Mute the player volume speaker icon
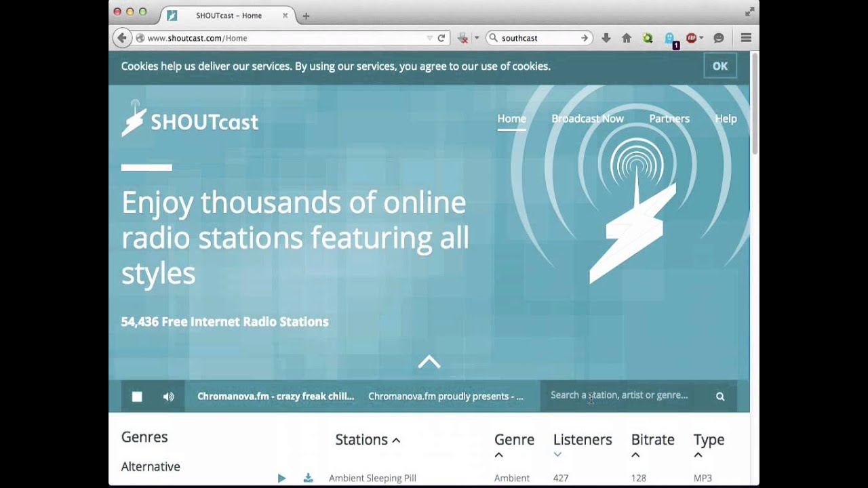 168,396
